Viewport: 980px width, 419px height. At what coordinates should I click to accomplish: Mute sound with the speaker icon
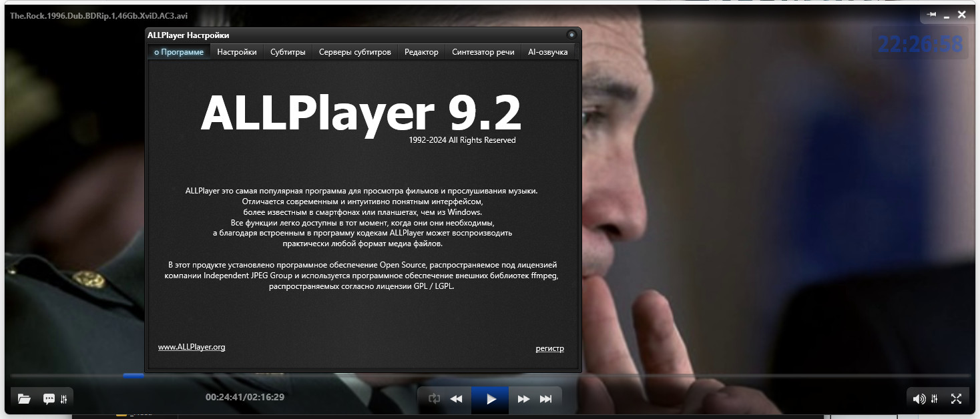pos(919,399)
